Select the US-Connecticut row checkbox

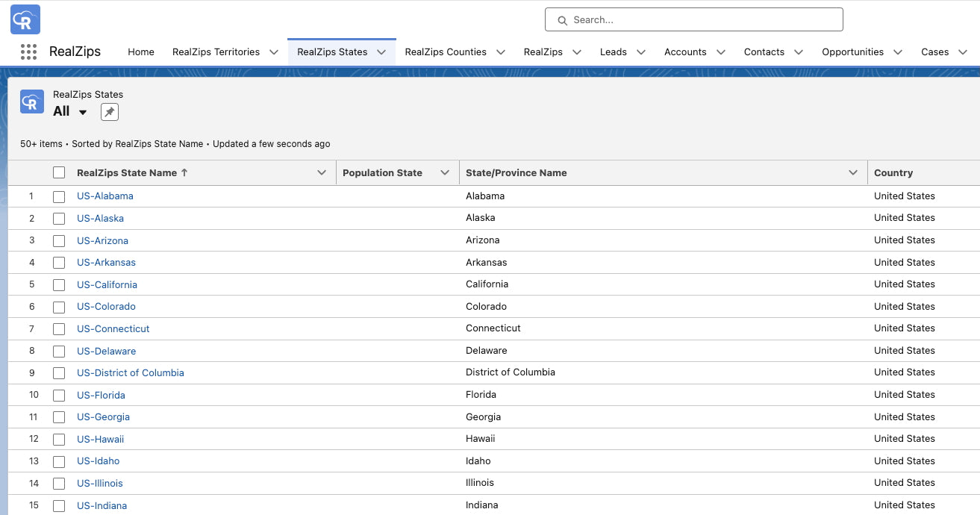[59, 329]
